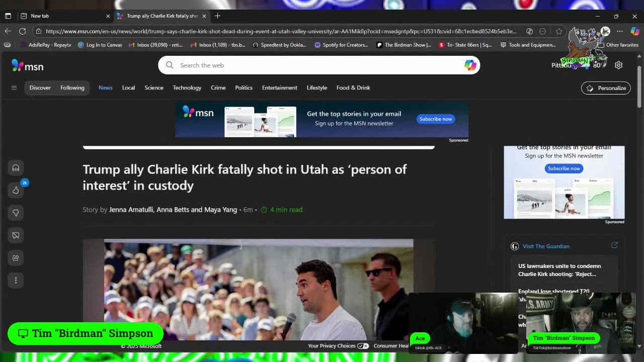Open Speedtest by Ookla bookmark

279,45
